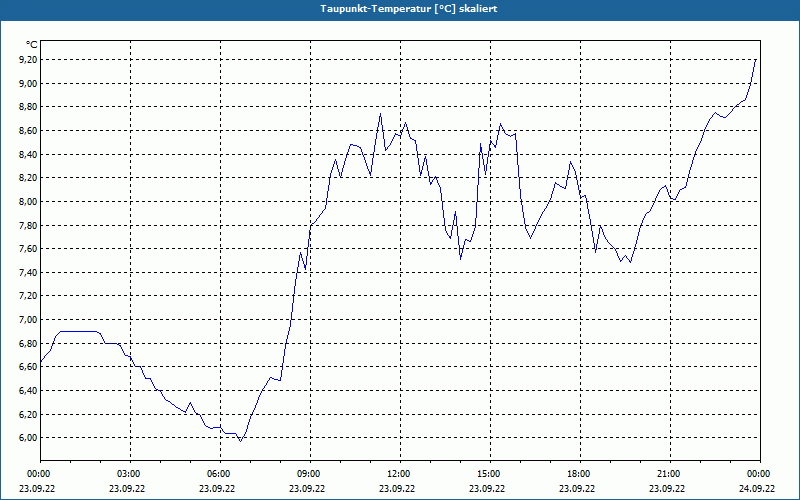800x500 pixels.
Task: Click the '24.09.22' date label on the x-axis
Action: (757, 489)
